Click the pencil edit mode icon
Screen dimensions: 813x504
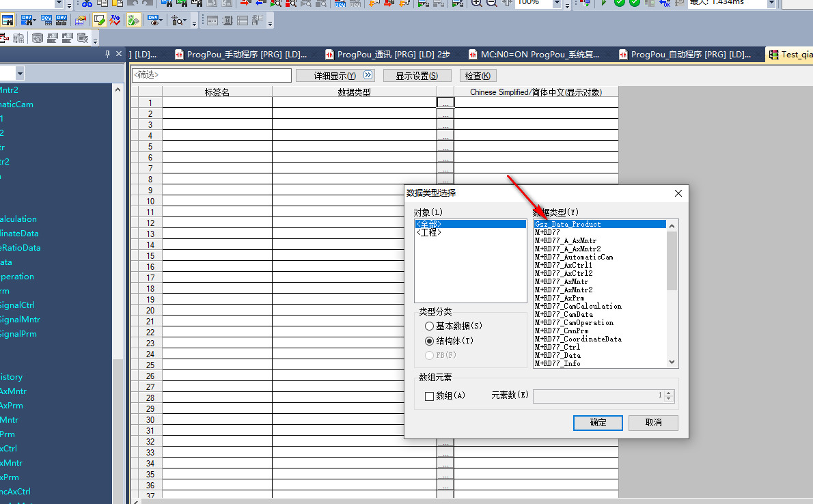100,21
